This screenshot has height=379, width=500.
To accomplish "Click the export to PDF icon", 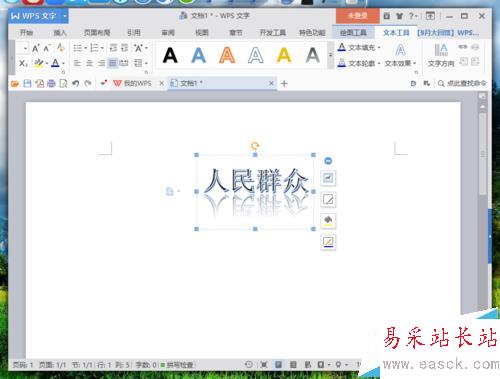I will coord(40,83).
